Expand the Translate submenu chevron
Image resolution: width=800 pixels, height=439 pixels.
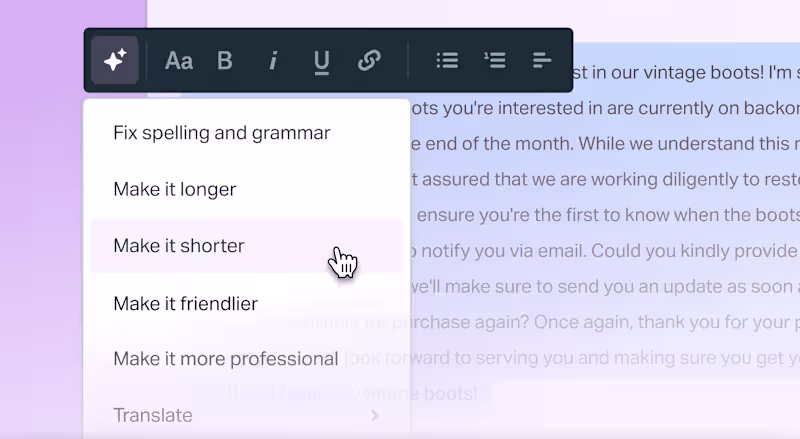coord(375,416)
